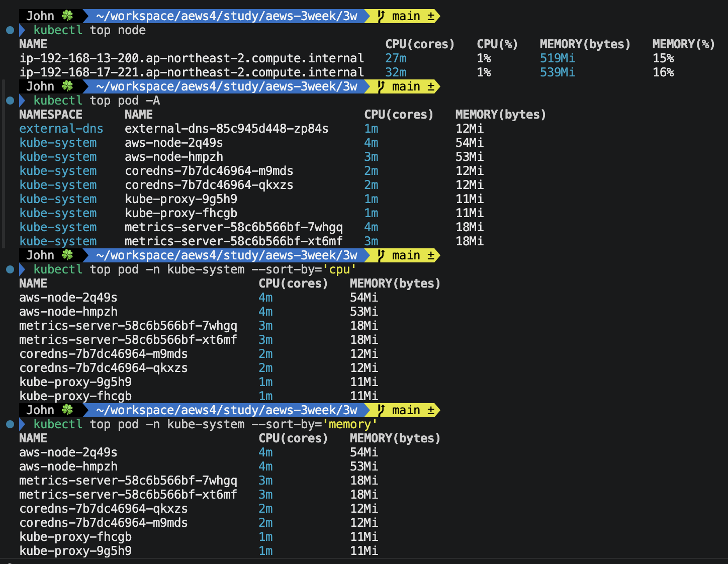728x564 pixels.
Task: Click kube-system namespace in the aws-node-2q49s row
Action: click(x=58, y=143)
